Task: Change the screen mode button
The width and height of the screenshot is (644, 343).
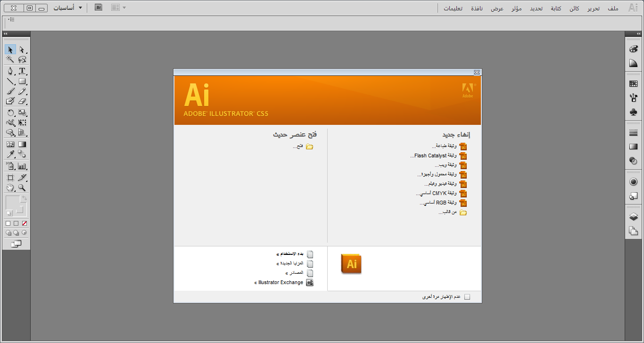Action: [x=17, y=244]
